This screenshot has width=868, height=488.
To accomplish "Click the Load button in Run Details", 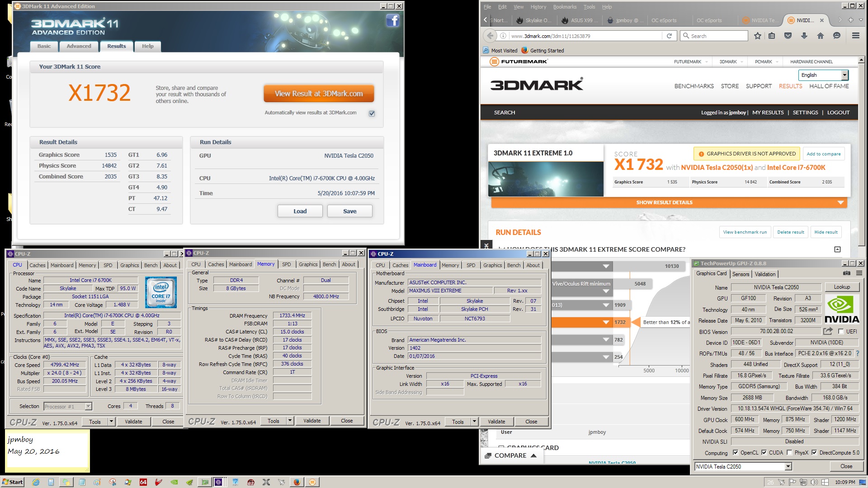I will pos(300,211).
